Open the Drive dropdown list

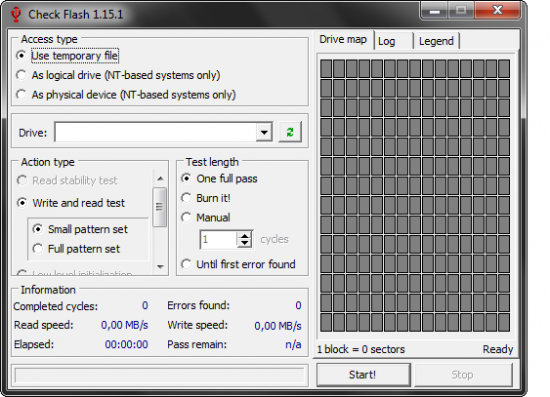[x=264, y=132]
